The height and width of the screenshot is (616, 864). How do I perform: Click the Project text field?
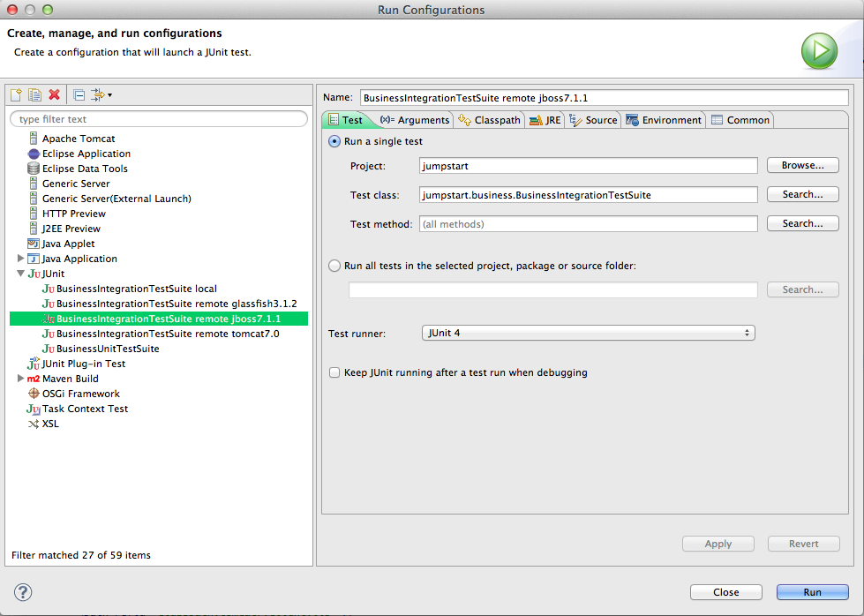pos(588,166)
